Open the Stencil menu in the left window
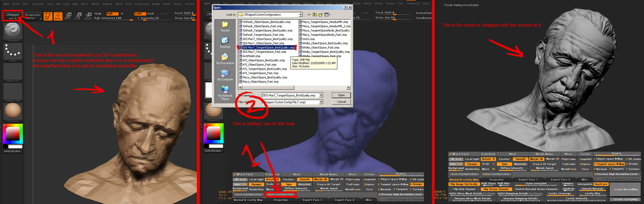This screenshot has width=644, height=204. click(166, 4)
